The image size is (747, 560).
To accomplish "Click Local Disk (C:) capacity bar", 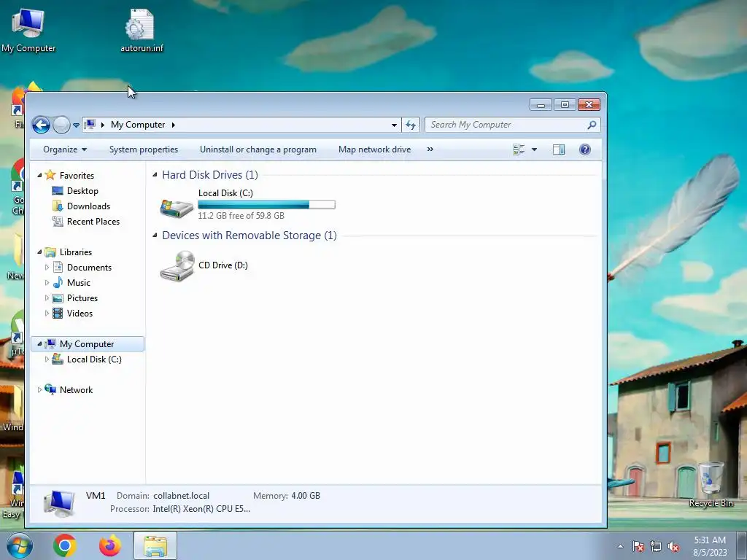I will (x=267, y=205).
